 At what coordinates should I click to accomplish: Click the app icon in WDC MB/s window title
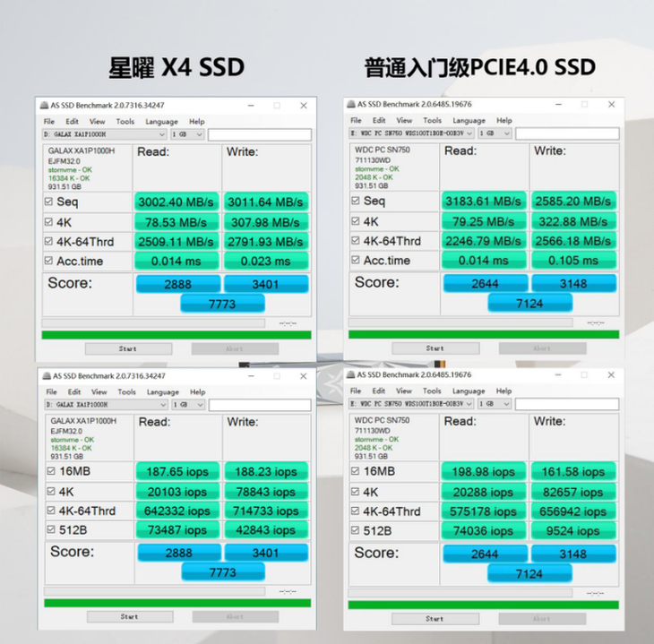[351, 104]
